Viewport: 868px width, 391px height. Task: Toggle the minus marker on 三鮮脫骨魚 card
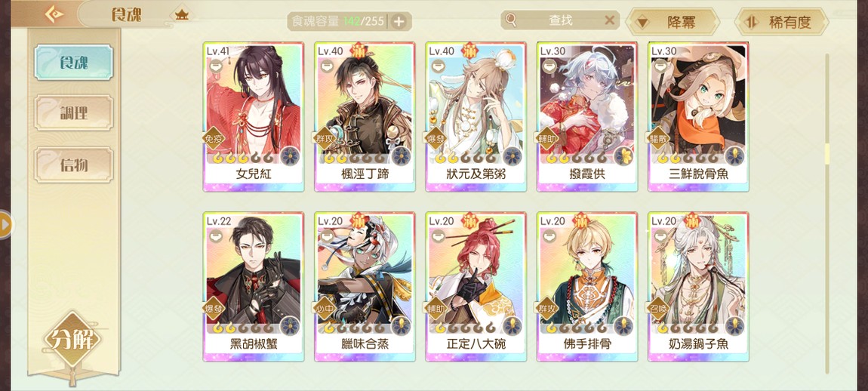pyautogui.click(x=660, y=66)
